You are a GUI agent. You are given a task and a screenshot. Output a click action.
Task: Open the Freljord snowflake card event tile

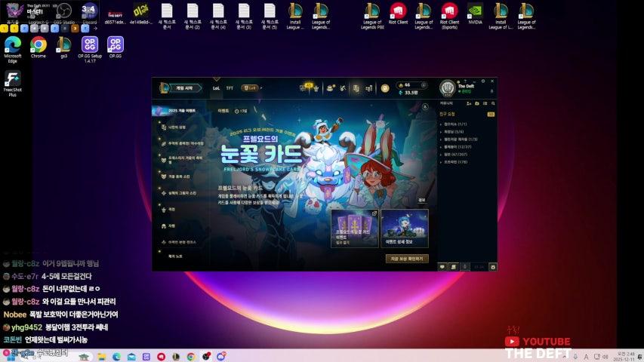pyautogui.click(x=355, y=229)
